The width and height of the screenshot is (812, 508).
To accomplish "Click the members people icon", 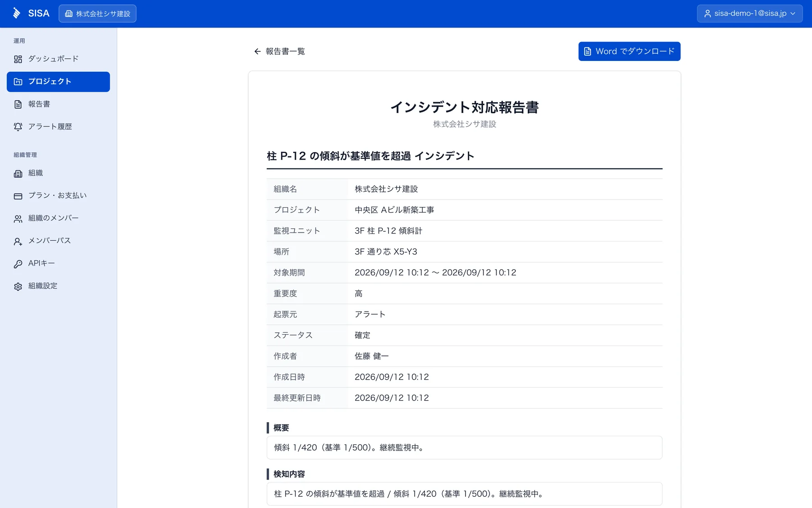I will pos(18,219).
